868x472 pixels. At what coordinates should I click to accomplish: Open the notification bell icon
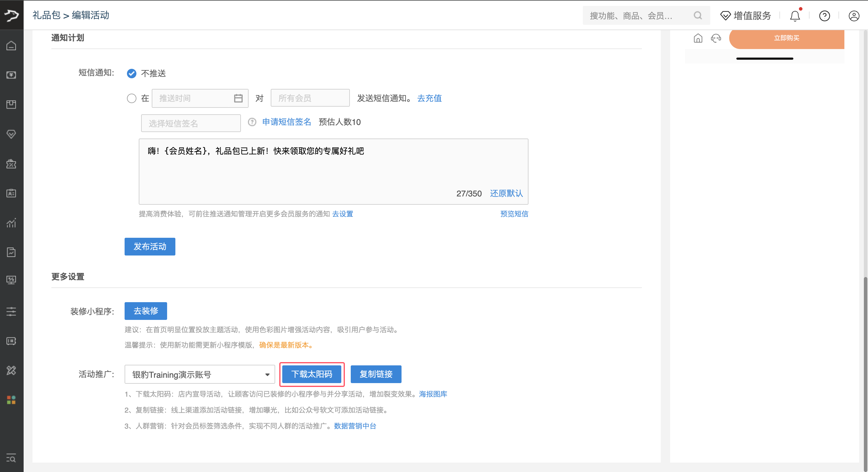tap(795, 16)
